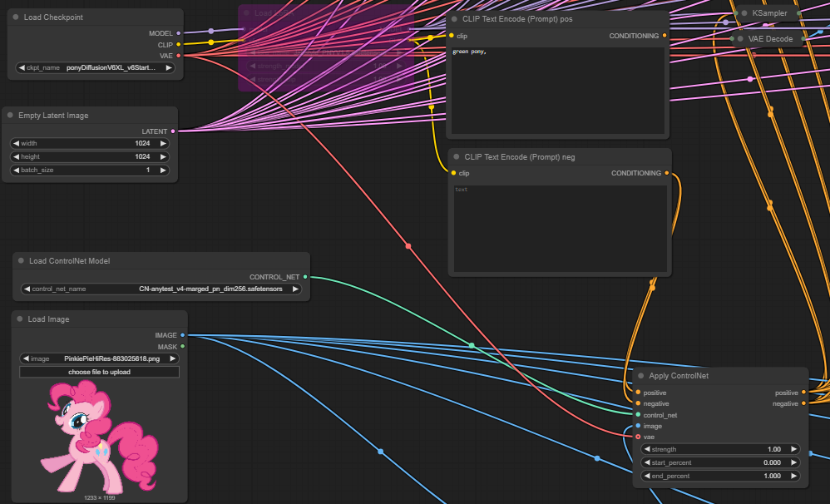This screenshot has height=504, width=830.
Task: Collapse the Load Image node title dot
Action: [x=20, y=319]
